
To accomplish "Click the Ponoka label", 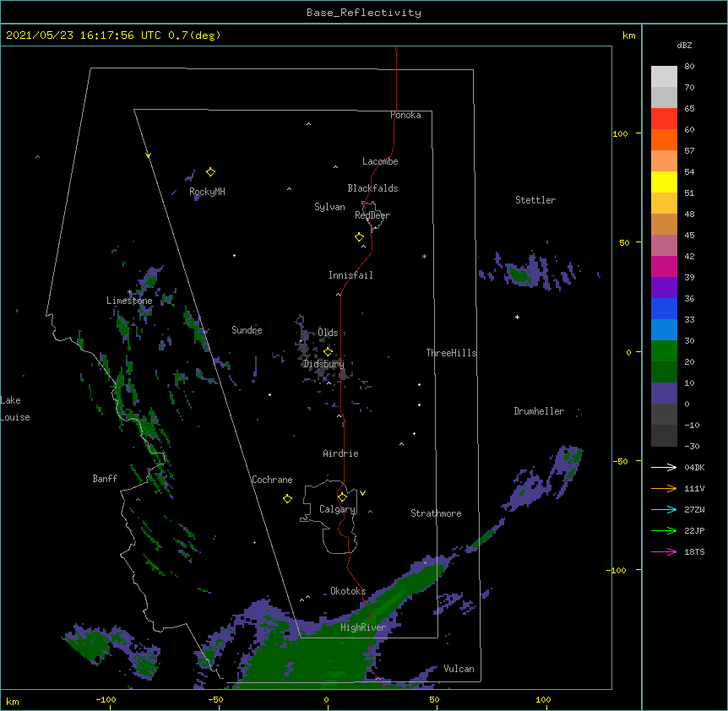I will [x=405, y=115].
